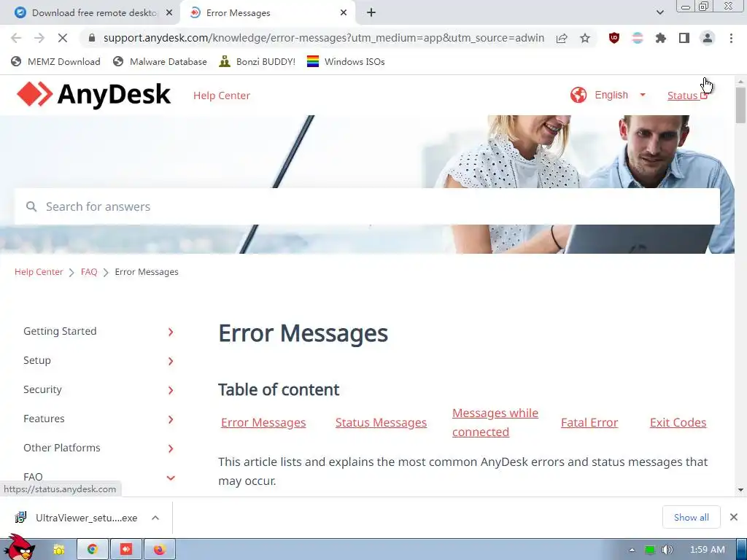Image resolution: width=747 pixels, height=560 pixels.
Task: Close the downloads bar
Action: coord(734,517)
